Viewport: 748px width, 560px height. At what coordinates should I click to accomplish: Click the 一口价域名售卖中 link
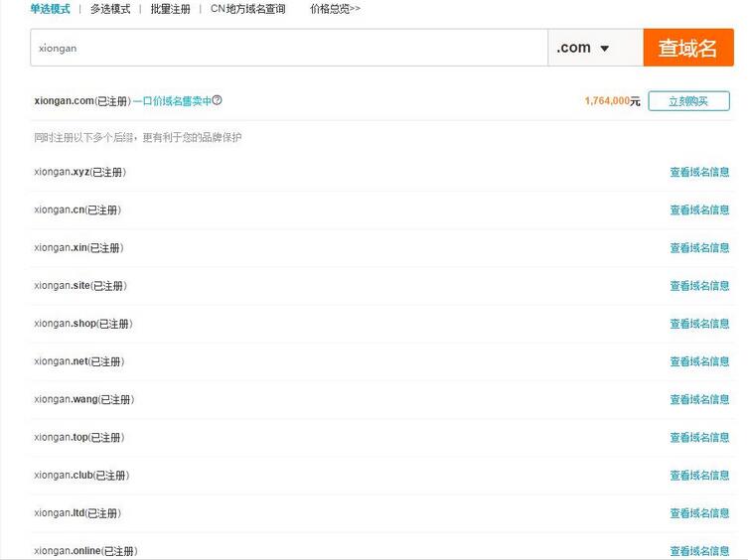tap(172, 100)
